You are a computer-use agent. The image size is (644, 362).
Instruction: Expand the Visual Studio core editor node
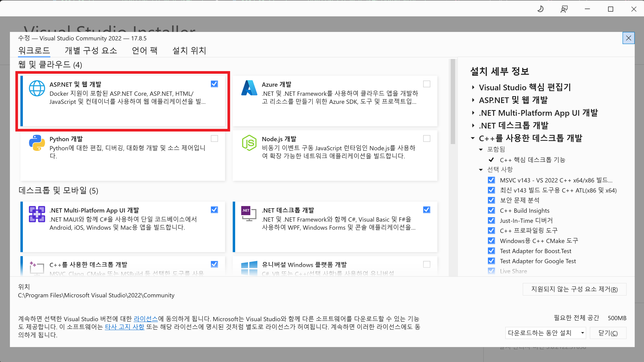coord(473,87)
